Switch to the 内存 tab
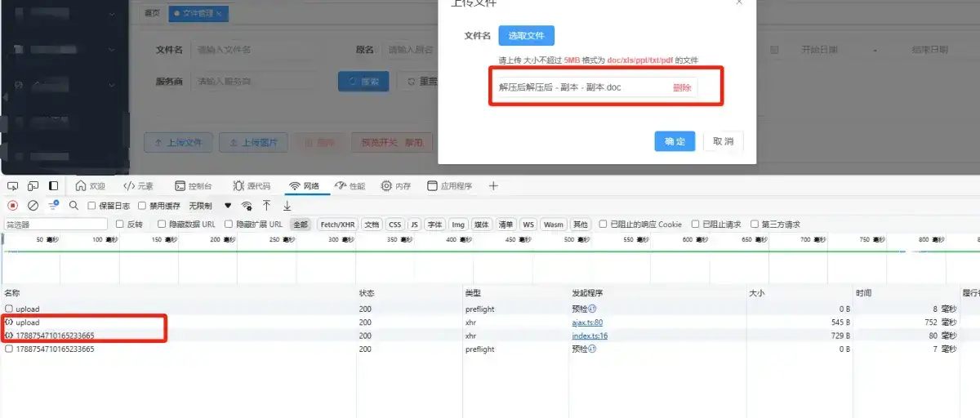The image size is (980, 418). click(x=396, y=186)
